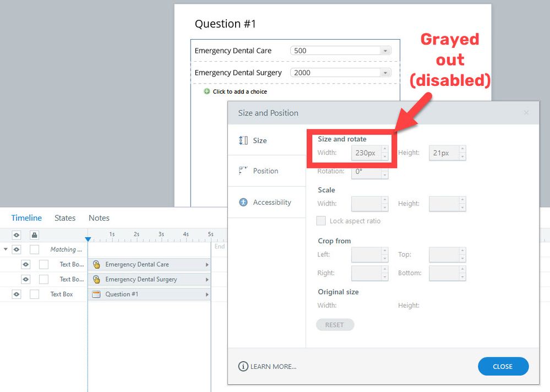Click the Size and rotate Width stepper arrows
The height and width of the screenshot is (392, 550).
385,153
